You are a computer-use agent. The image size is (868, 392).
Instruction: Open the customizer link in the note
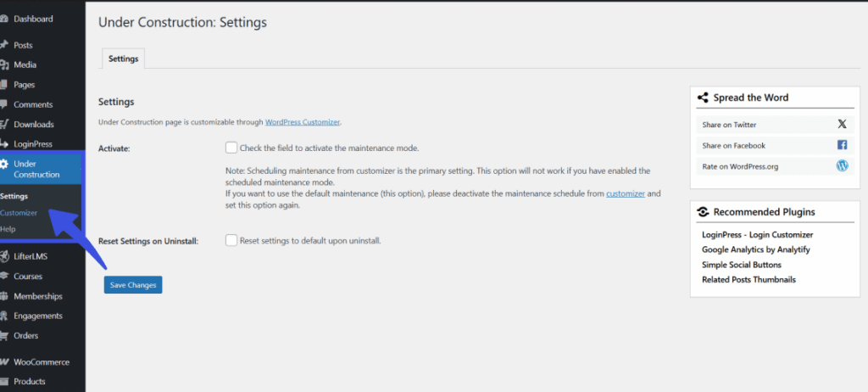pyautogui.click(x=625, y=193)
